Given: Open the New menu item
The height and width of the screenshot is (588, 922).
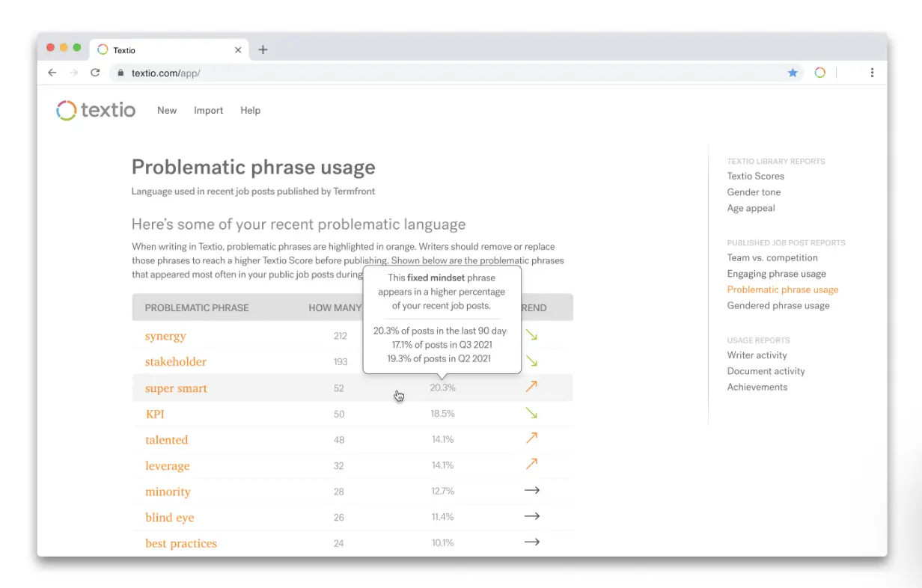Looking at the screenshot, I should click(167, 111).
